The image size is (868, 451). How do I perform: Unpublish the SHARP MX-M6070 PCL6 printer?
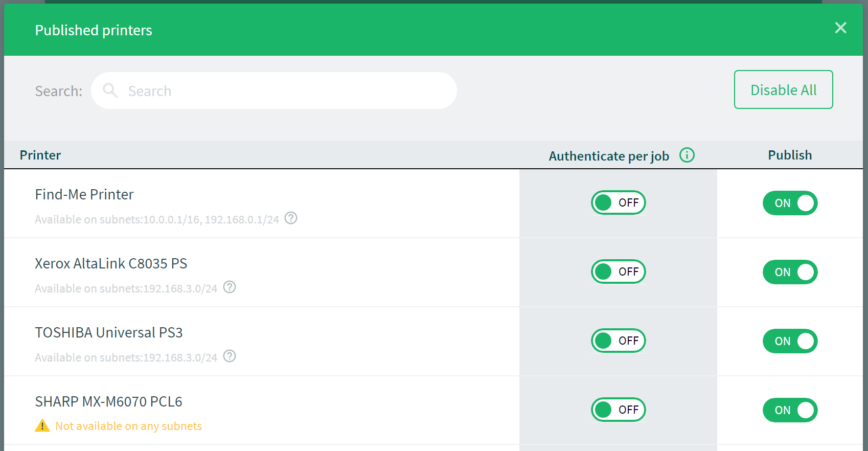pos(790,410)
